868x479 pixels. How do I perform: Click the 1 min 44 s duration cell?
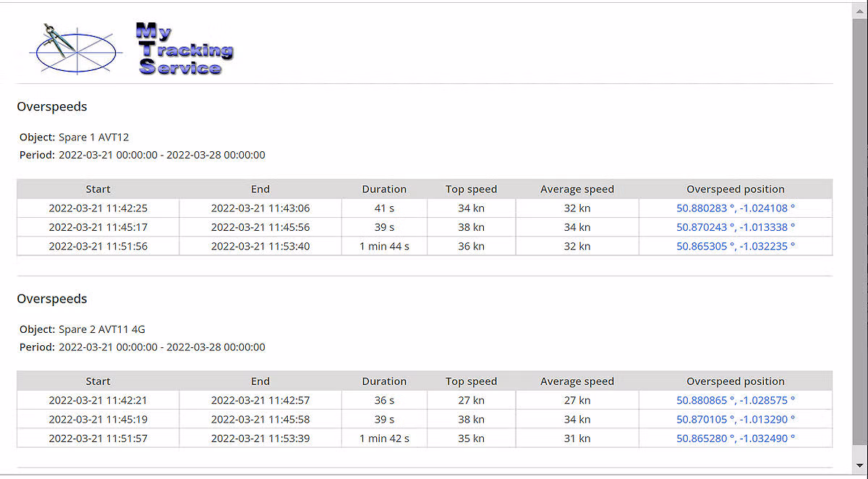click(x=385, y=246)
